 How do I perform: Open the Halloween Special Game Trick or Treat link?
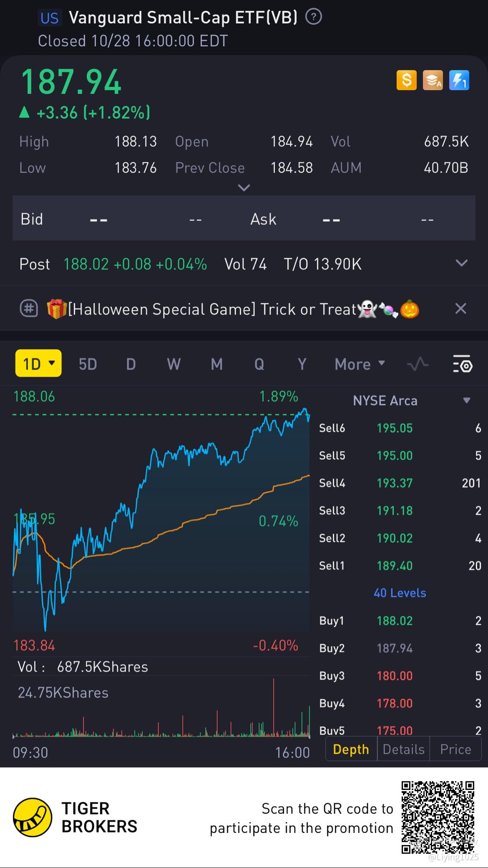click(233, 309)
